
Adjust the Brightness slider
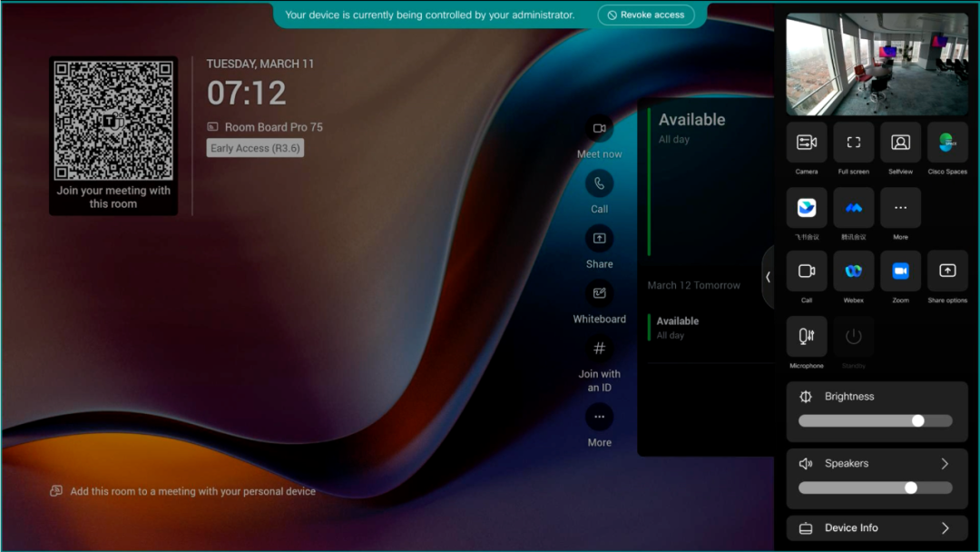tap(875, 420)
